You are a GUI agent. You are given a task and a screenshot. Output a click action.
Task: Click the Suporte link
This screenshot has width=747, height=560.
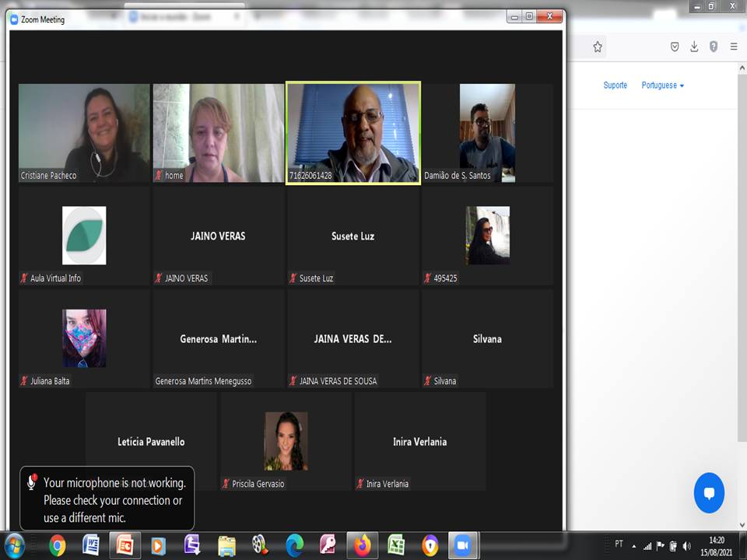[x=615, y=86]
